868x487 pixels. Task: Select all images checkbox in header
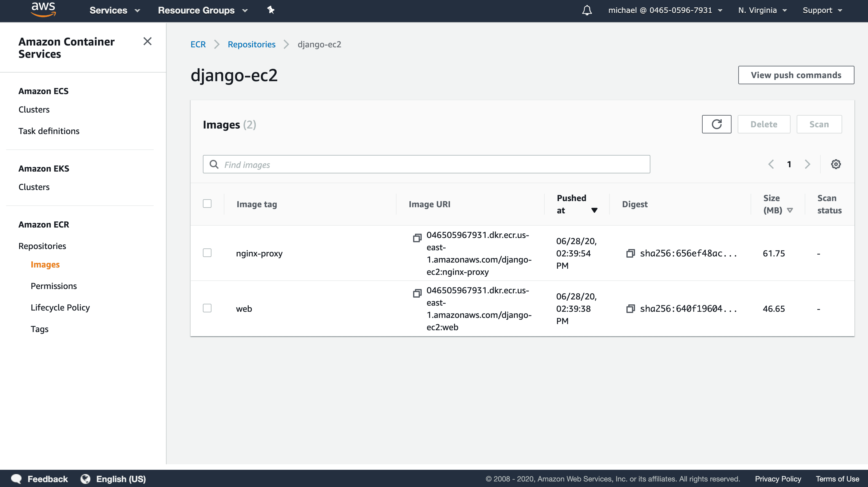pyautogui.click(x=207, y=204)
